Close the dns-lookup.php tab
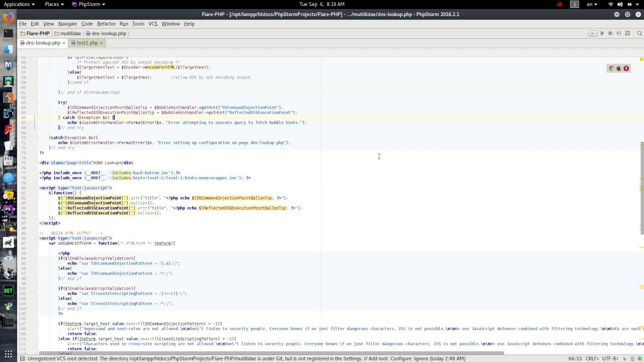The height and width of the screenshot is (362, 644). pyautogui.click(x=63, y=43)
